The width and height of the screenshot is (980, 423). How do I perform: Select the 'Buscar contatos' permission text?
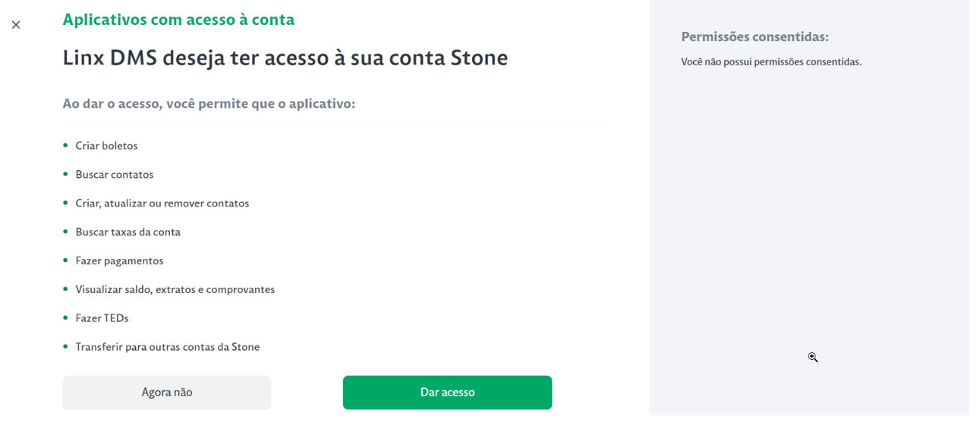tap(114, 175)
